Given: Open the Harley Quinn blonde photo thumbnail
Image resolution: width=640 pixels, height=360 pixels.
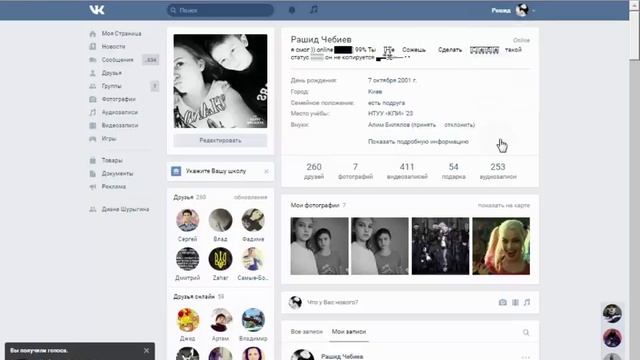Looking at the screenshot, I should [x=501, y=246].
